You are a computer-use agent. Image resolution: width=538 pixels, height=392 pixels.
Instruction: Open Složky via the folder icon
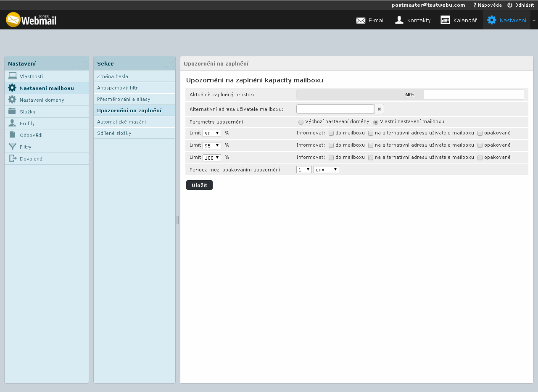[12, 111]
